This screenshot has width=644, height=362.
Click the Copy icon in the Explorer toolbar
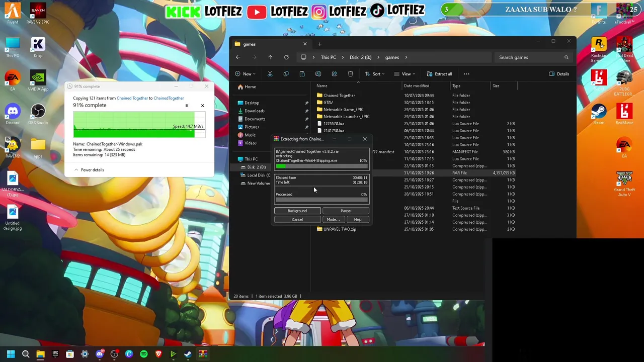[x=286, y=74]
